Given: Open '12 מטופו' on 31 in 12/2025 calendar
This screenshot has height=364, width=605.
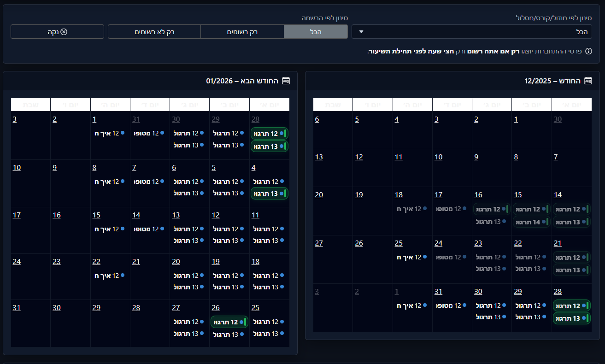Looking at the screenshot, I should click(452, 305).
